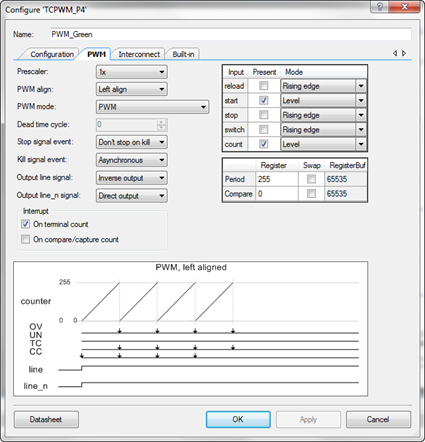Open the PWM mode dropdown
425x442 pixels.
tap(153, 107)
